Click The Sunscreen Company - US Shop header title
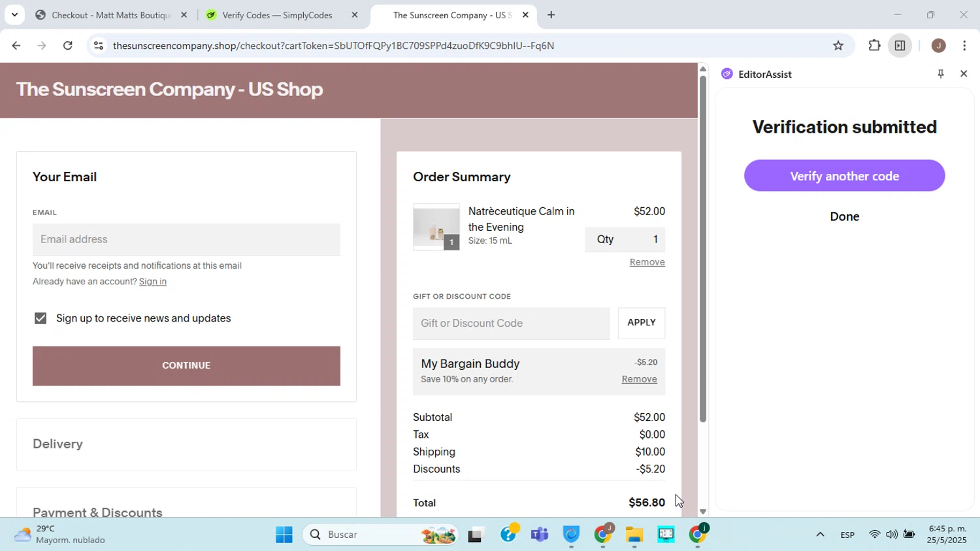 169,90
